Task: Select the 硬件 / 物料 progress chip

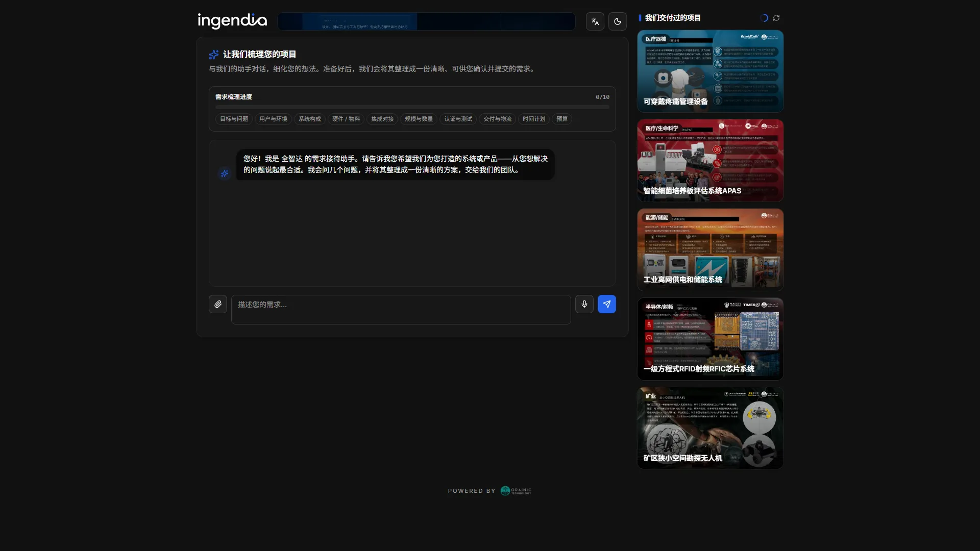Action: pyautogui.click(x=346, y=119)
